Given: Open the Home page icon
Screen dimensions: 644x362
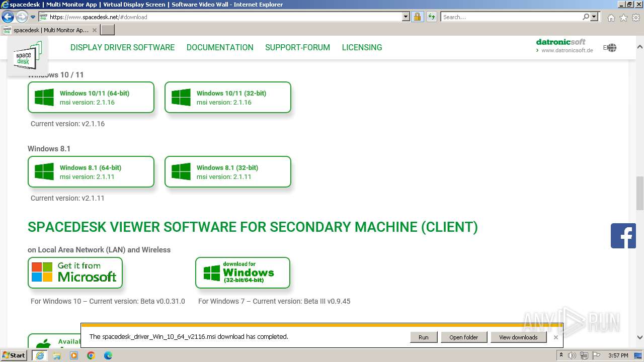Looking at the screenshot, I should point(611,18).
